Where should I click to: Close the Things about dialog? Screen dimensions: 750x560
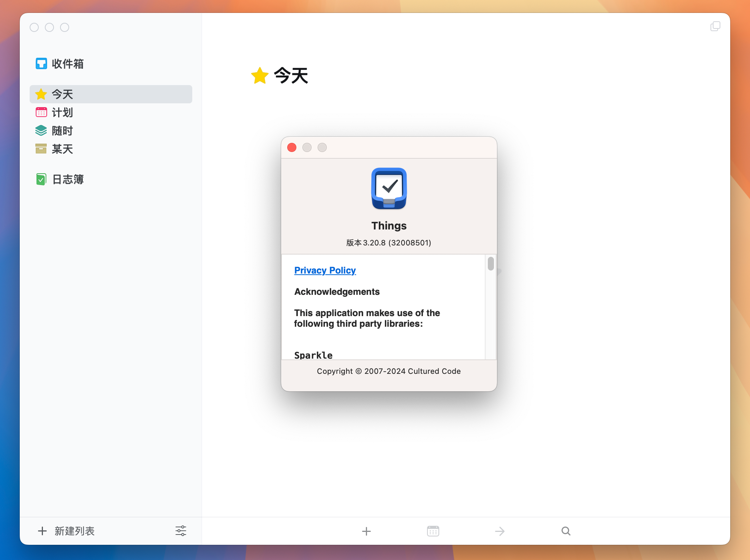[x=292, y=147]
